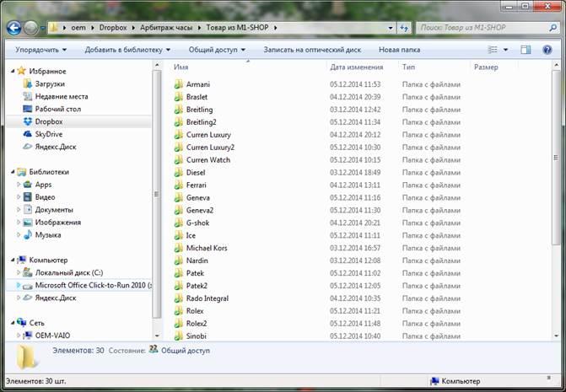
Task: Expand Локальный диск (C:) node
Action: click(x=19, y=272)
